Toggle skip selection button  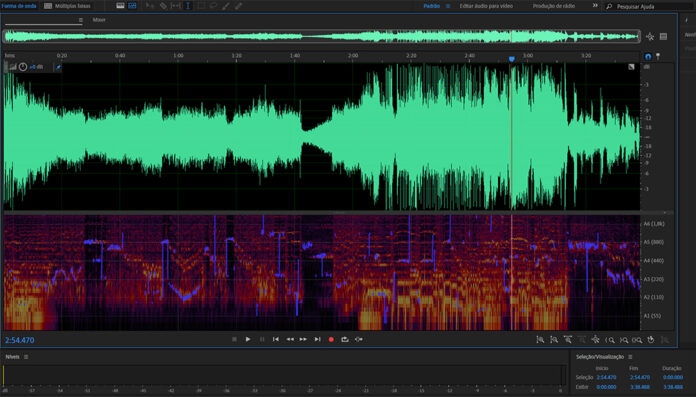(359, 339)
